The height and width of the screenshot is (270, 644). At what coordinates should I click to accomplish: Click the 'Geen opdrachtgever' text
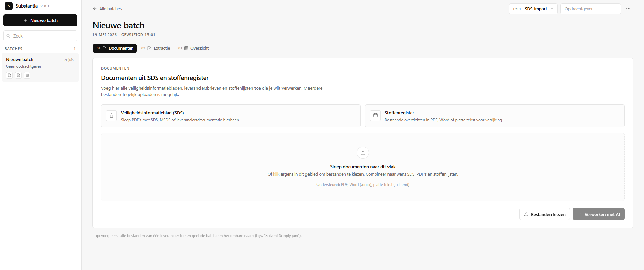24,66
